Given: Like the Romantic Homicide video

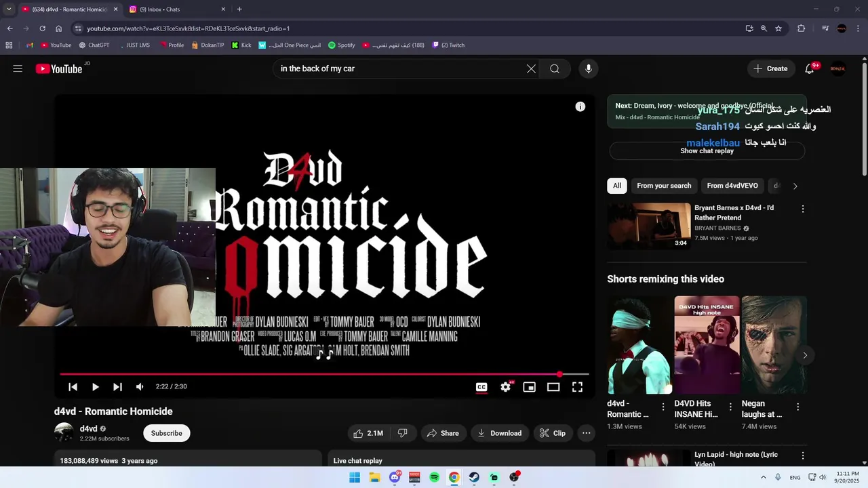Looking at the screenshot, I should [x=368, y=433].
